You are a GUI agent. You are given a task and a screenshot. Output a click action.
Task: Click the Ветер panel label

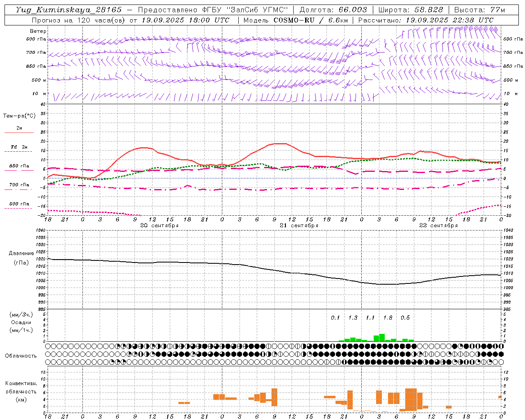coord(38,31)
